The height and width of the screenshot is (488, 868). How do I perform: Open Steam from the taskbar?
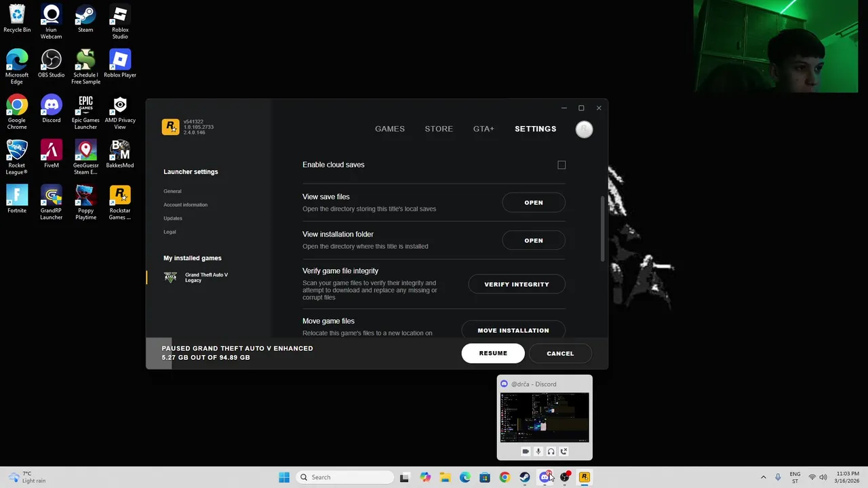(524, 477)
